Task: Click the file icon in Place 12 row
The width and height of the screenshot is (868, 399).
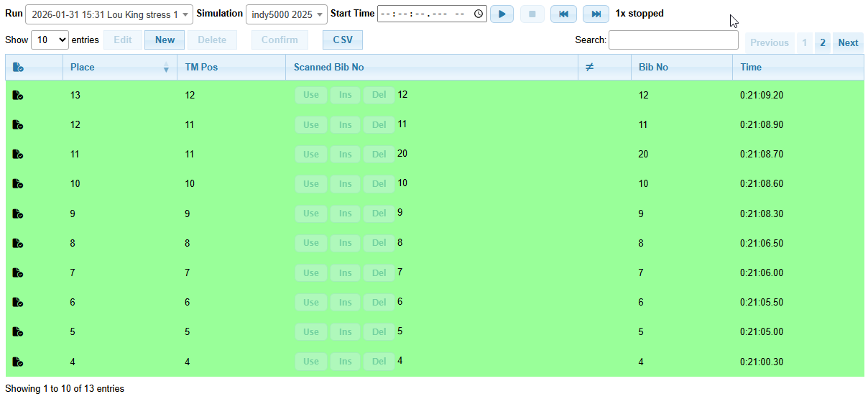Action: 19,124
